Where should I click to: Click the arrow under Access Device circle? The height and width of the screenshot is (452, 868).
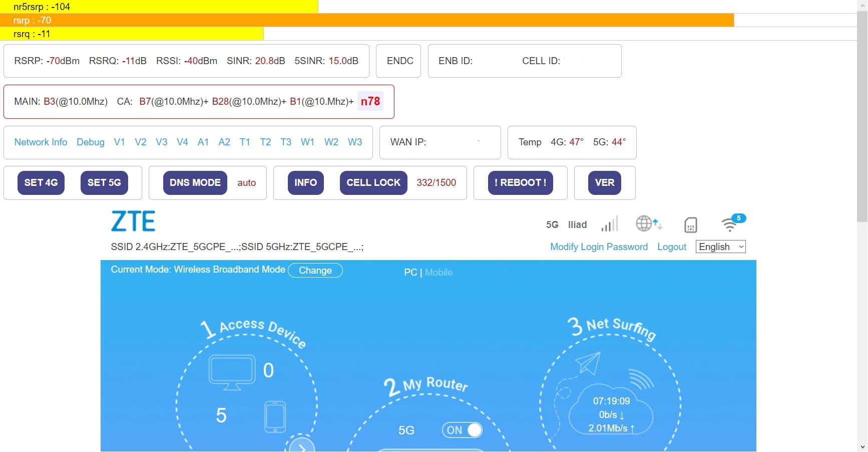301,446
